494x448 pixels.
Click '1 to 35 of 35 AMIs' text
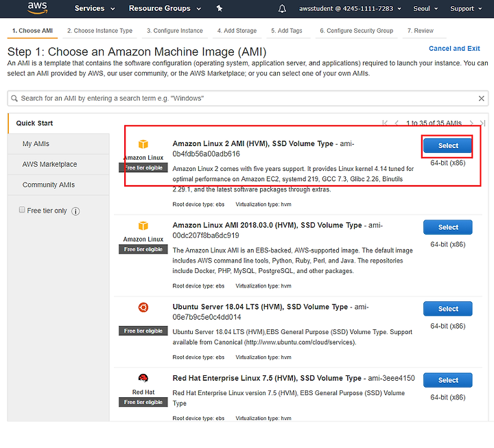(434, 123)
